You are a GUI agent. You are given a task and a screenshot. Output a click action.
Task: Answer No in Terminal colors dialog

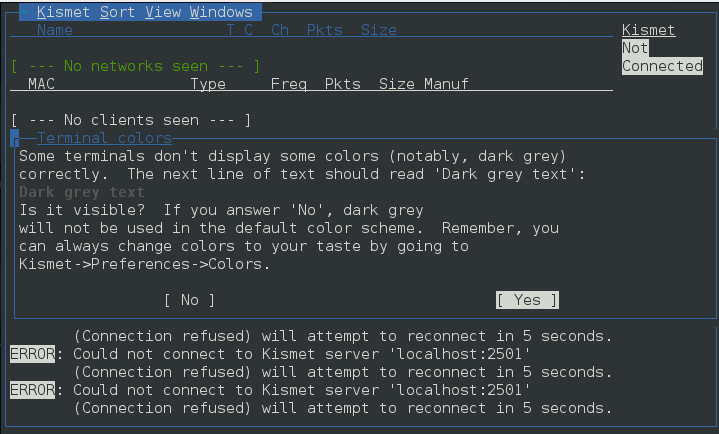tap(189, 300)
